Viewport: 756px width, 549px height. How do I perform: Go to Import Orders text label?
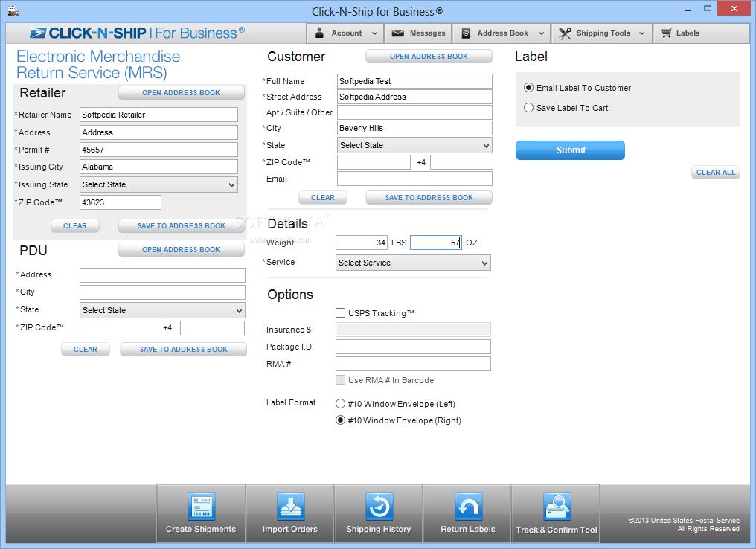[290, 529]
